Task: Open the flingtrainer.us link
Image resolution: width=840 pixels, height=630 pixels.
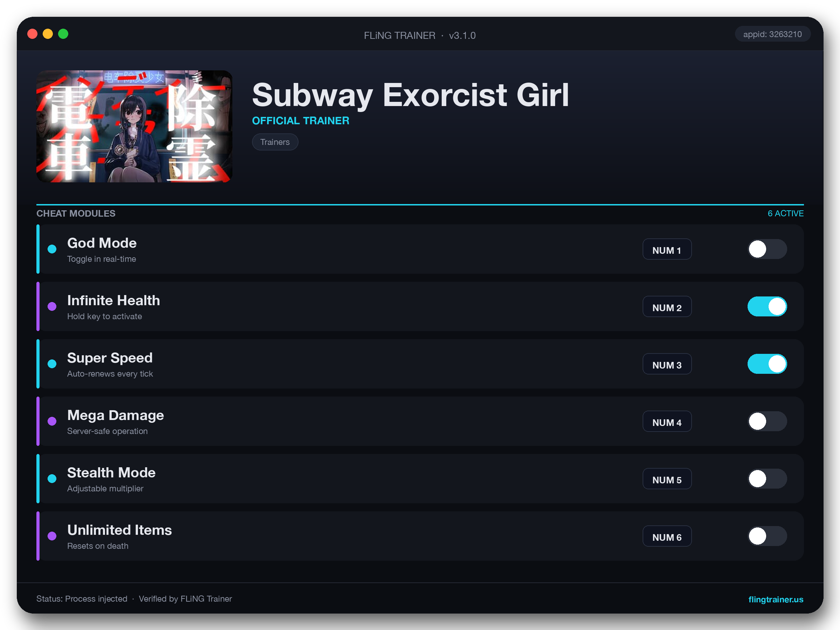Action: pyautogui.click(x=776, y=599)
